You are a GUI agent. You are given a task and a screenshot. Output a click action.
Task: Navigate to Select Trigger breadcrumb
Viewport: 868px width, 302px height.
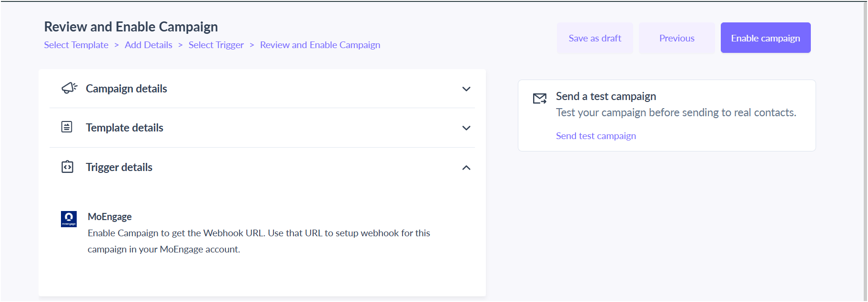coord(216,45)
